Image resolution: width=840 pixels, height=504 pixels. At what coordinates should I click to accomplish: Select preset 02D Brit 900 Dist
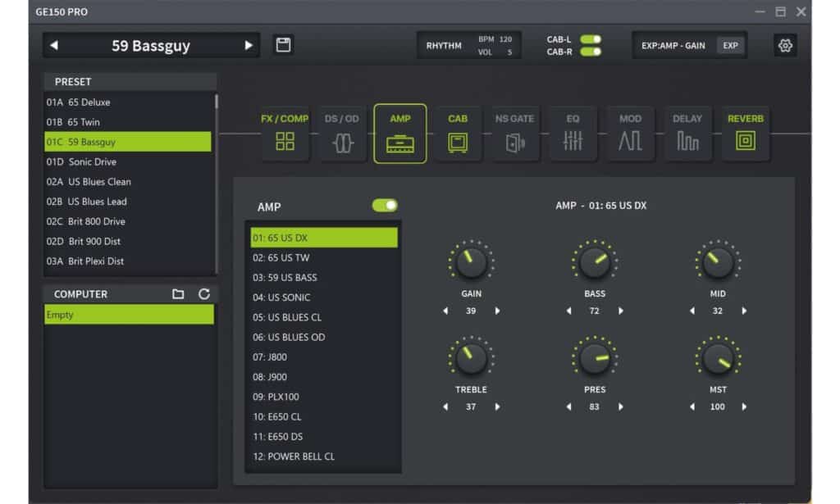128,241
